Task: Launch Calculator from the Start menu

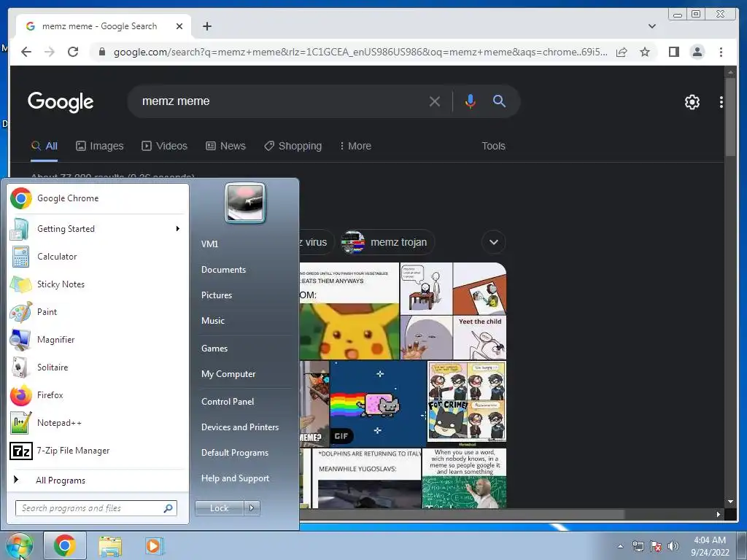Action: [x=98, y=257]
